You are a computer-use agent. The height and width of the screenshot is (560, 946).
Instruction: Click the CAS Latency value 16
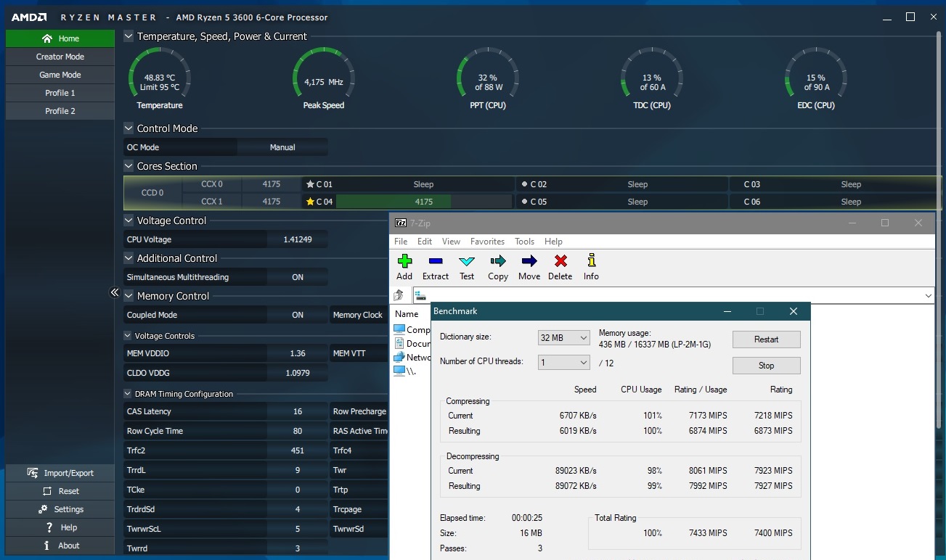coord(298,411)
